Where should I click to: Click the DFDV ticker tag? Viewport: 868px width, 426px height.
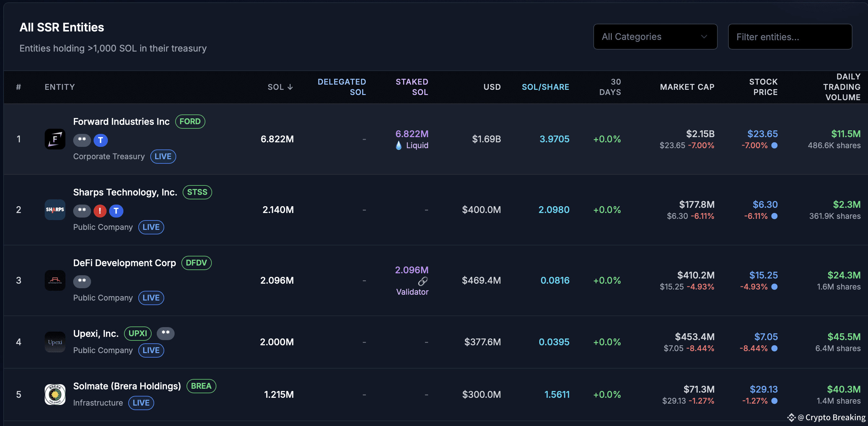tap(197, 263)
